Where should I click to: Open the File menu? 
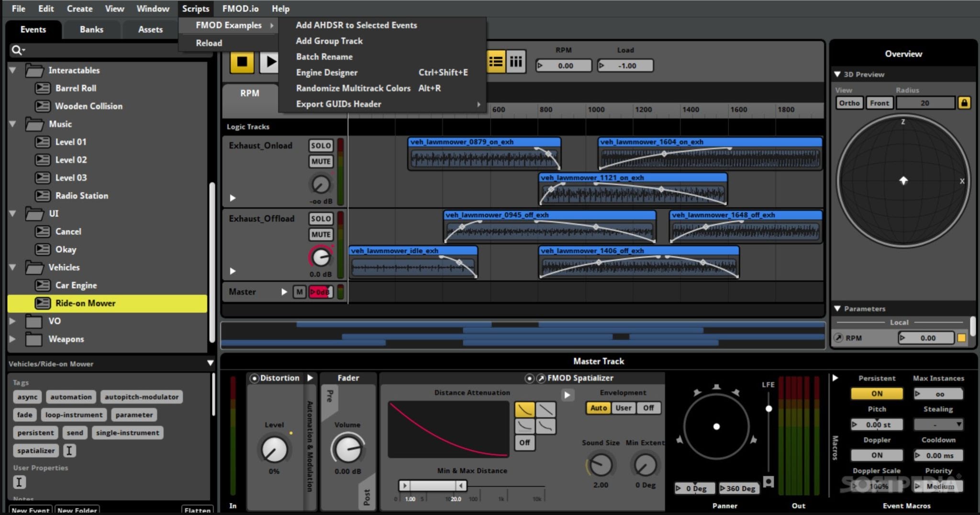pos(18,9)
